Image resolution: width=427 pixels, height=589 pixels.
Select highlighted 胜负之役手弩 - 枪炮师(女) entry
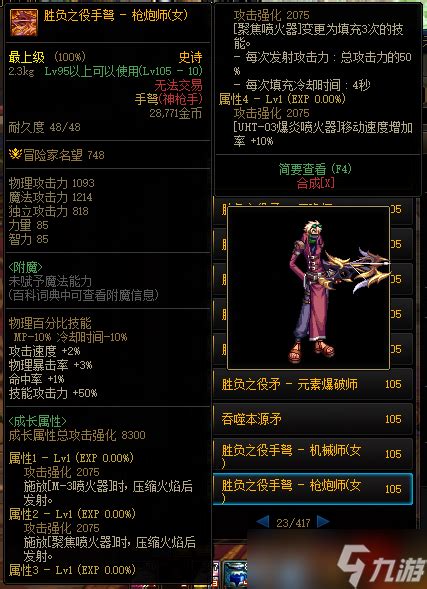[x=312, y=489]
